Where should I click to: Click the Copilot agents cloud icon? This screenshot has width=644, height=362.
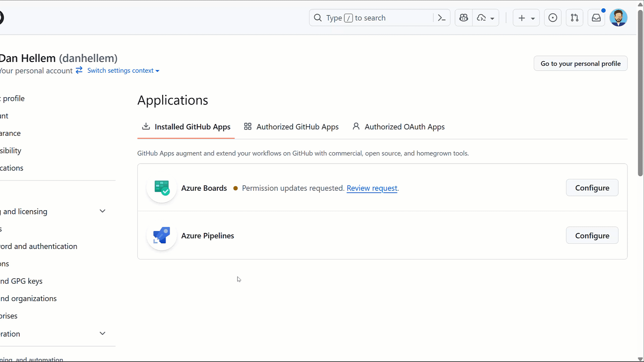coord(481,18)
